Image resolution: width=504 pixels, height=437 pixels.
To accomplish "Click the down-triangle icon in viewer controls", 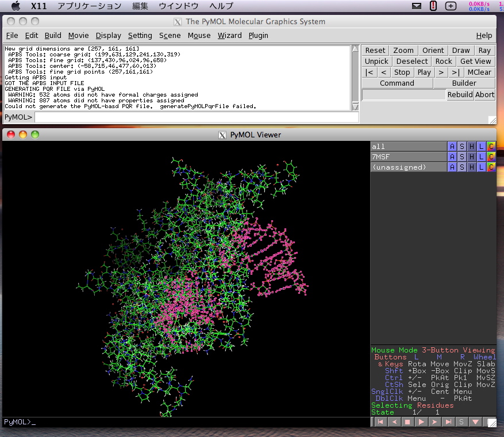I will coord(475,422).
